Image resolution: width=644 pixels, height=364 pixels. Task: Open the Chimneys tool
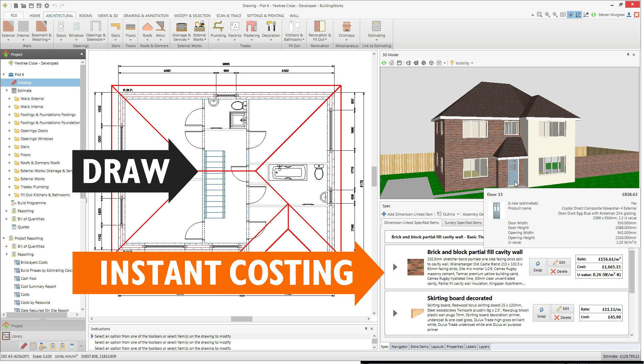click(x=347, y=31)
